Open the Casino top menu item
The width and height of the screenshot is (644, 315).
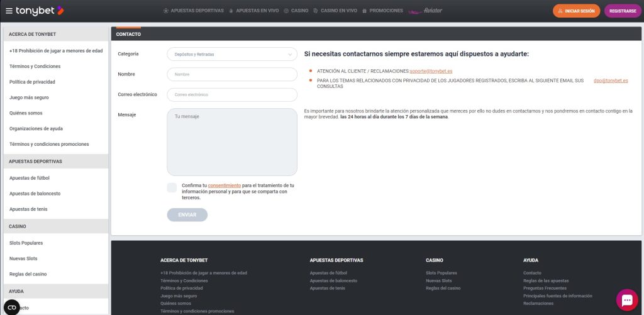[x=296, y=11]
